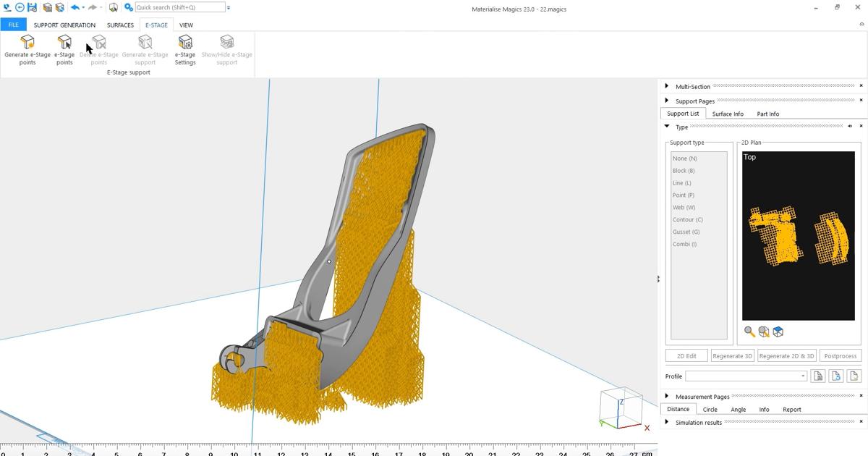This screenshot has height=456, width=868.
Task: Click the 3D cube view icon below 2D Plan
Action: pyautogui.click(x=779, y=332)
